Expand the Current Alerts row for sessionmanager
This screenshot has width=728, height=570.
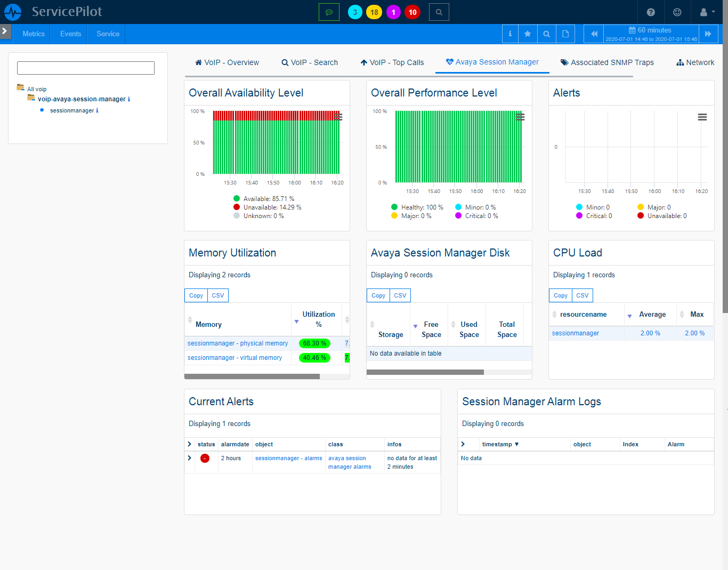[189, 458]
